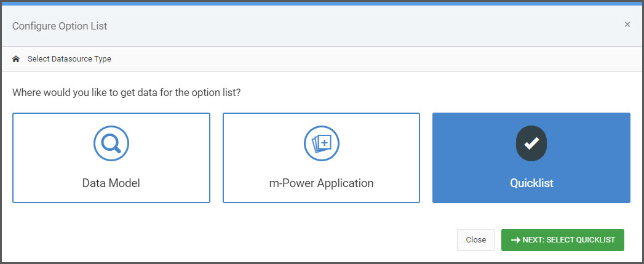Click the Quicklist label text
644x264 pixels.
click(x=531, y=183)
